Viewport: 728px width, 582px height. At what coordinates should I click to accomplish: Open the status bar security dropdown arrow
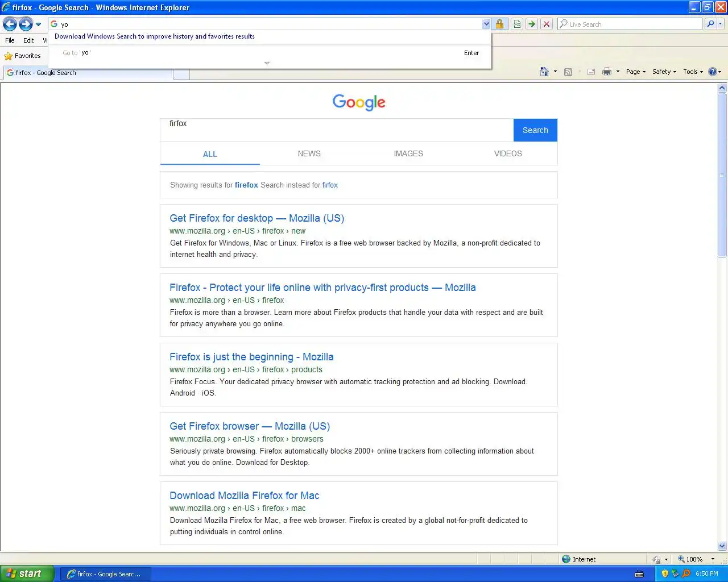click(x=666, y=559)
